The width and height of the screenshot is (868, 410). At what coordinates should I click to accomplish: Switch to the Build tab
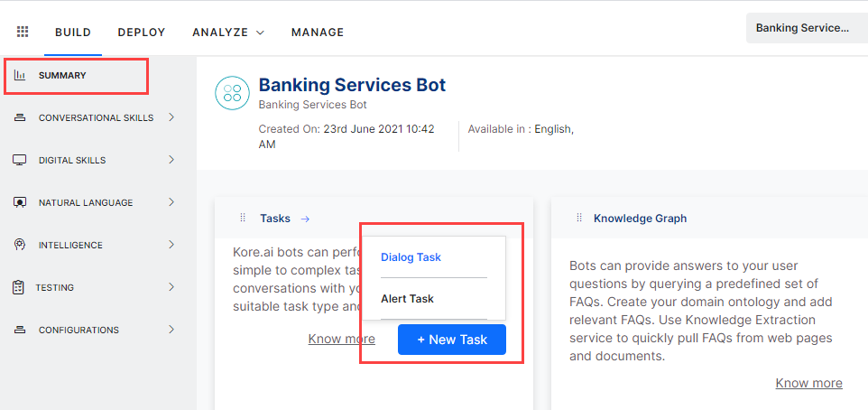(x=73, y=33)
